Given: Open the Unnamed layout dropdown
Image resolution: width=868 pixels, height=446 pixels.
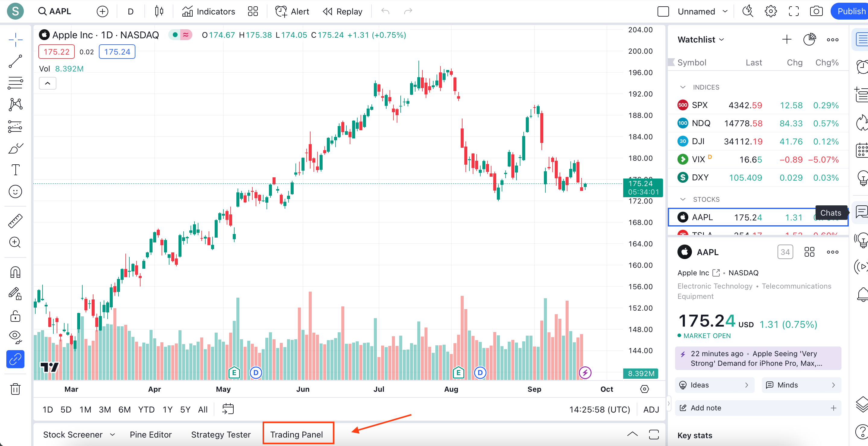Looking at the screenshot, I should (702, 11).
